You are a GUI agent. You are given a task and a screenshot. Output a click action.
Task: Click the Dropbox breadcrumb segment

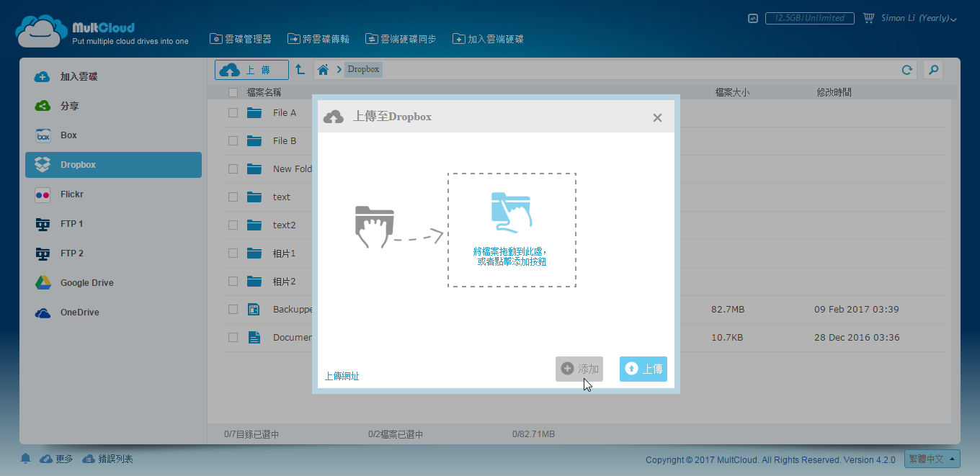pyautogui.click(x=363, y=70)
